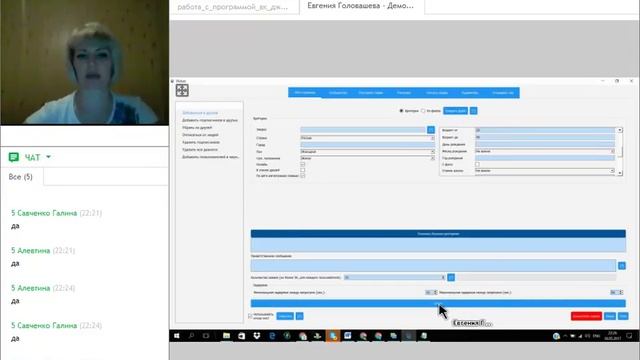Select the Из файла radio button
The height and width of the screenshot is (360, 640).
click(423, 111)
